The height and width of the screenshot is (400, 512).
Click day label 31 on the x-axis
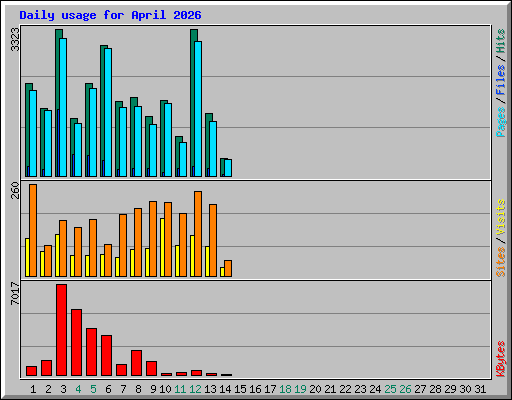pyautogui.click(x=480, y=389)
